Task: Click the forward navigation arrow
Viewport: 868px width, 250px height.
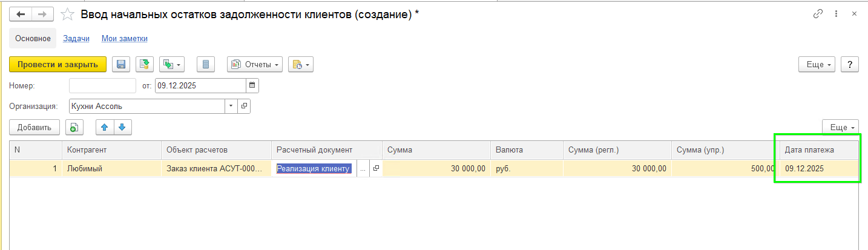Action: pos(42,14)
